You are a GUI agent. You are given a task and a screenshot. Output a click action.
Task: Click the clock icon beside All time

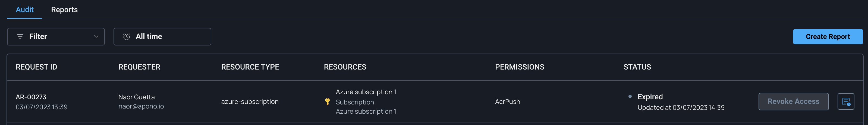pyautogui.click(x=127, y=37)
